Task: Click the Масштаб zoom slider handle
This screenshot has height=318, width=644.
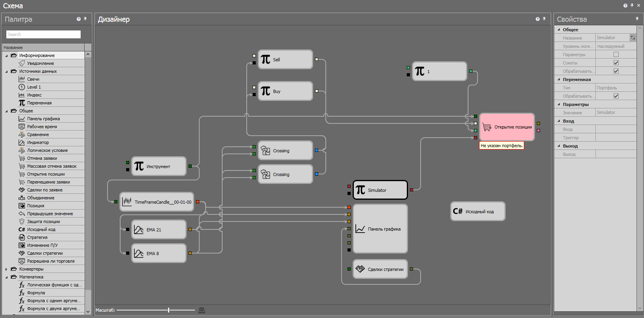Action: click(x=169, y=310)
